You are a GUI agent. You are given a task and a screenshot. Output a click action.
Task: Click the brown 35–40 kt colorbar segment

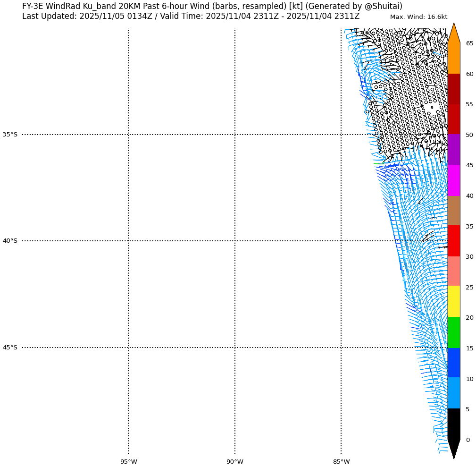(x=453, y=211)
